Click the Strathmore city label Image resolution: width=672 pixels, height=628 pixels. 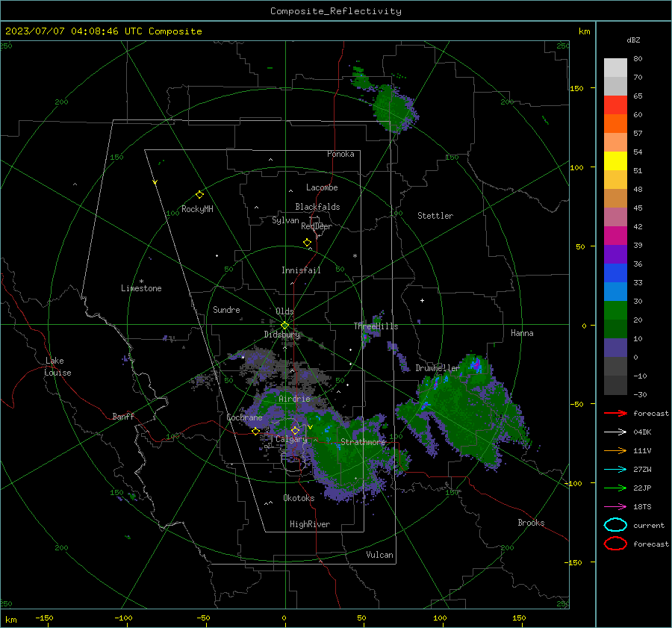click(x=364, y=442)
